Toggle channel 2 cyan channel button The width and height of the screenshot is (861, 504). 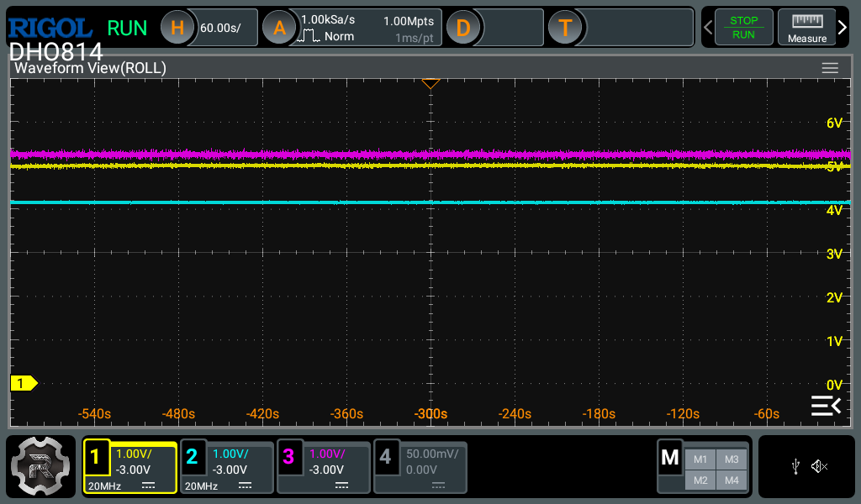click(x=193, y=458)
